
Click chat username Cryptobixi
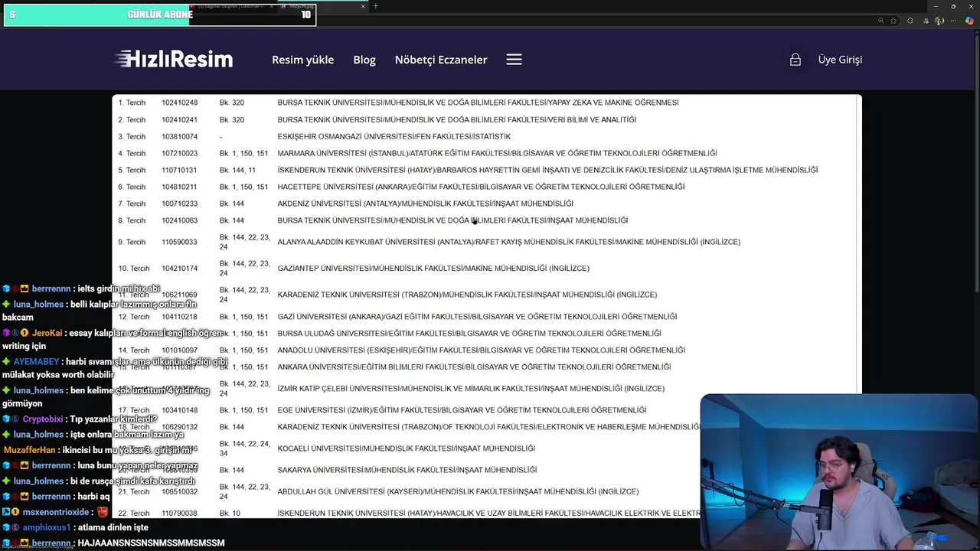tap(43, 419)
